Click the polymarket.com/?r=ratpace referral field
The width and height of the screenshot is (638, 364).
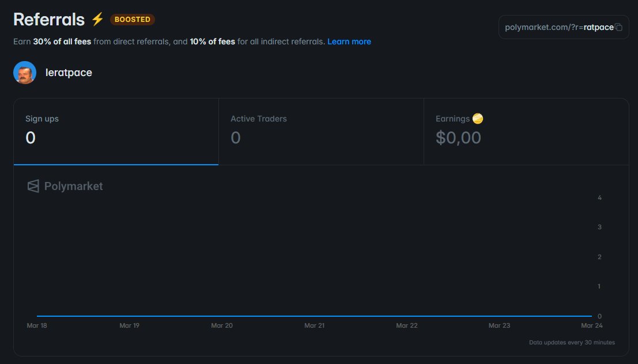[x=564, y=27]
